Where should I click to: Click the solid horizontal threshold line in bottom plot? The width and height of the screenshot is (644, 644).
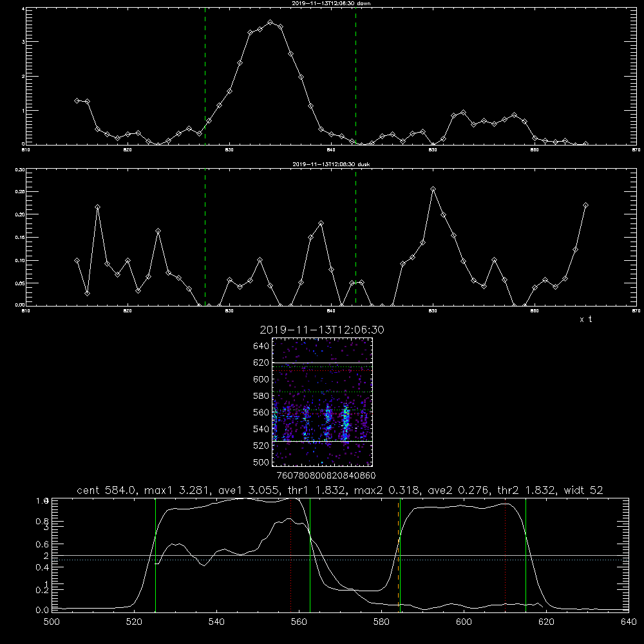[340, 555]
